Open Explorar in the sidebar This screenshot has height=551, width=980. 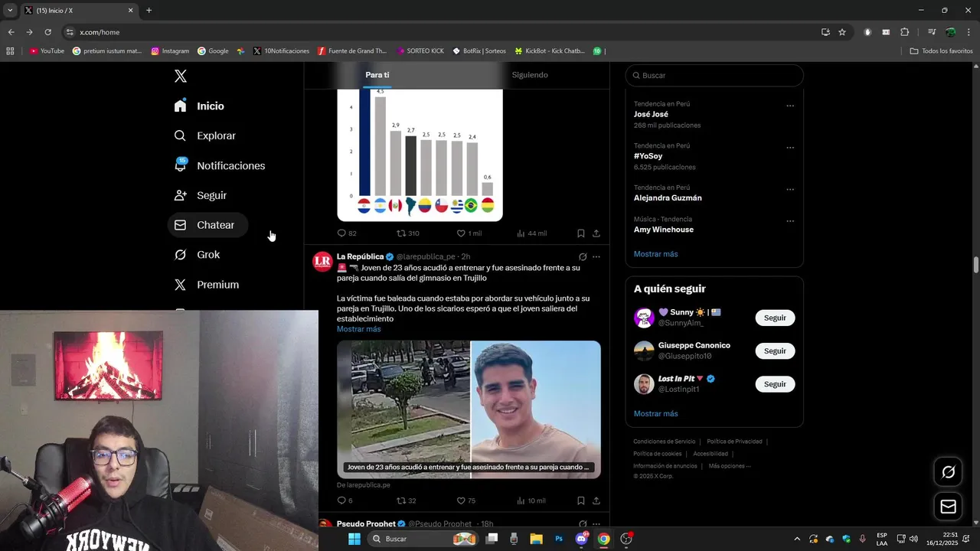(205, 135)
